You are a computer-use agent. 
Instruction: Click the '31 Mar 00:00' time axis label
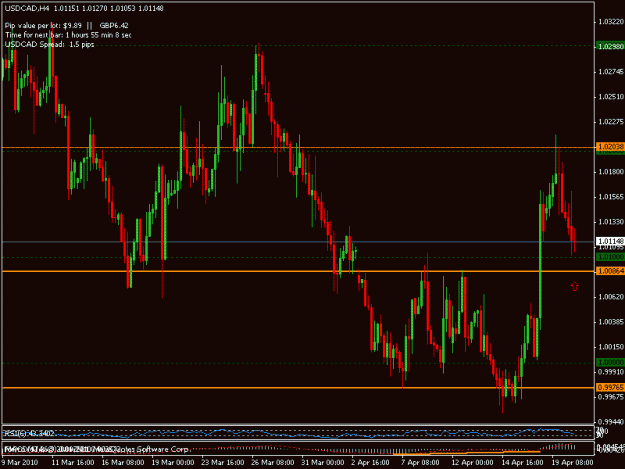pyautogui.click(x=323, y=463)
